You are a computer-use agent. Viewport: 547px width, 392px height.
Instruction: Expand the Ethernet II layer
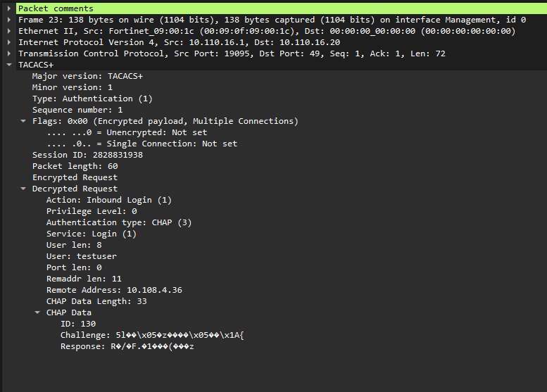tap(9, 31)
